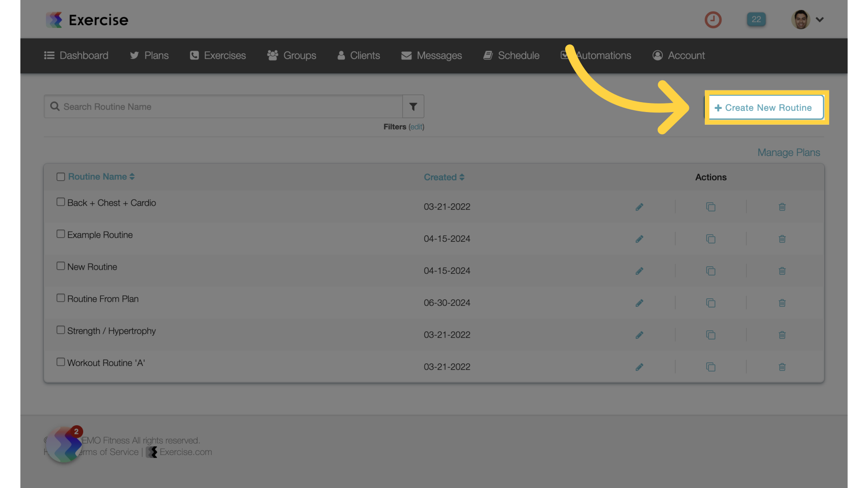Viewport: 868px width, 488px height.
Task: Click the delete trash icon for 'Routine From Plan'
Action: click(782, 303)
